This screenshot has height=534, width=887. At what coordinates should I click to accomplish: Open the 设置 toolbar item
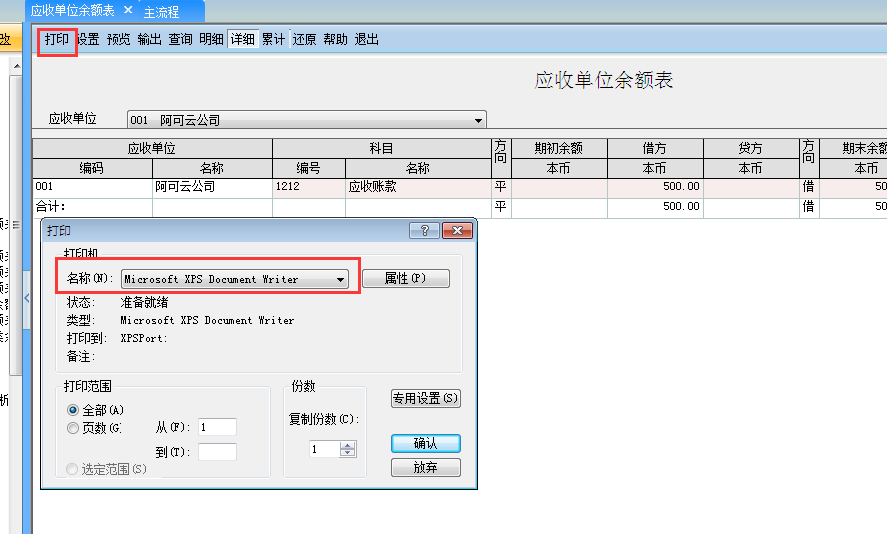(x=88, y=39)
